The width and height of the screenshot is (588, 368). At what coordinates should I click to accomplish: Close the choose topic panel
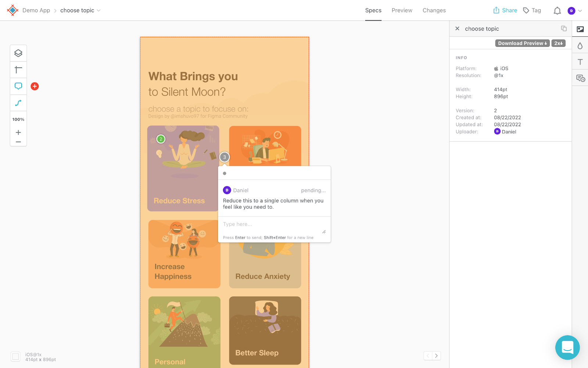click(x=457, y=28)
